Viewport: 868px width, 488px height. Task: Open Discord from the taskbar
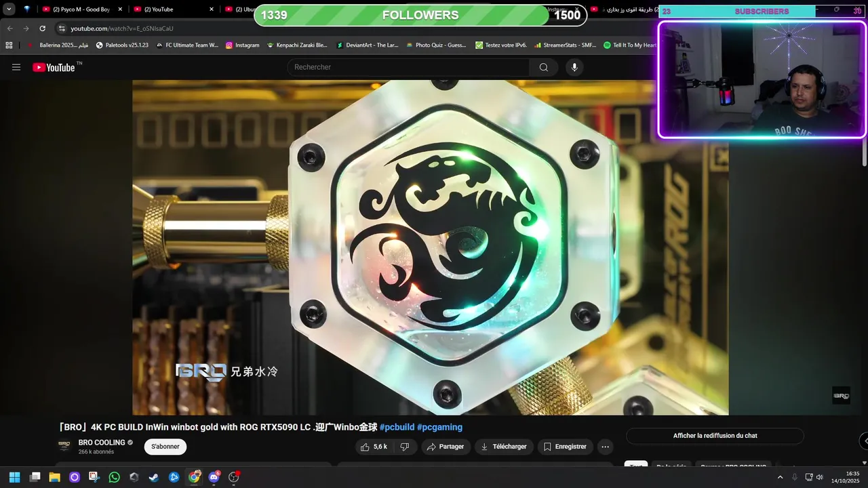(x=214, y=477)
